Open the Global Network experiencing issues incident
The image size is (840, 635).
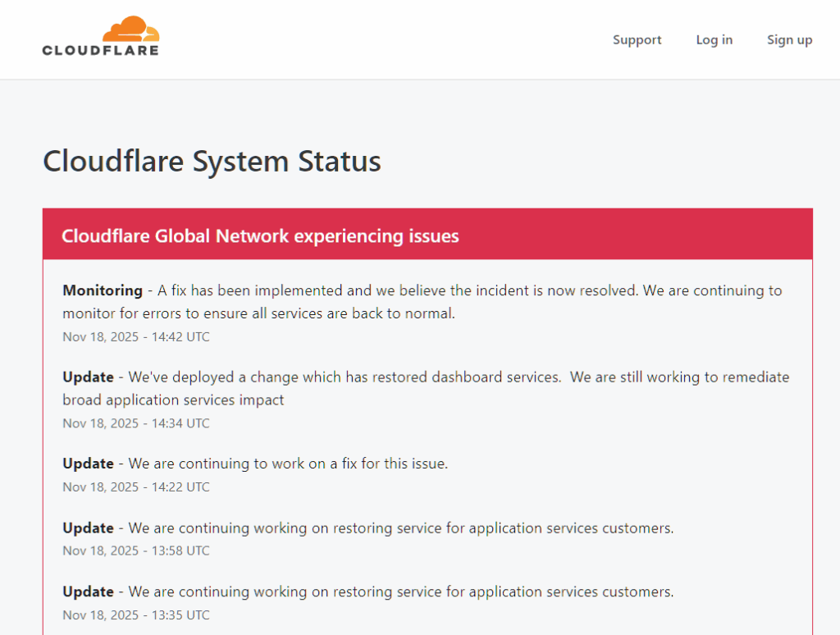[x=260, y=236]
